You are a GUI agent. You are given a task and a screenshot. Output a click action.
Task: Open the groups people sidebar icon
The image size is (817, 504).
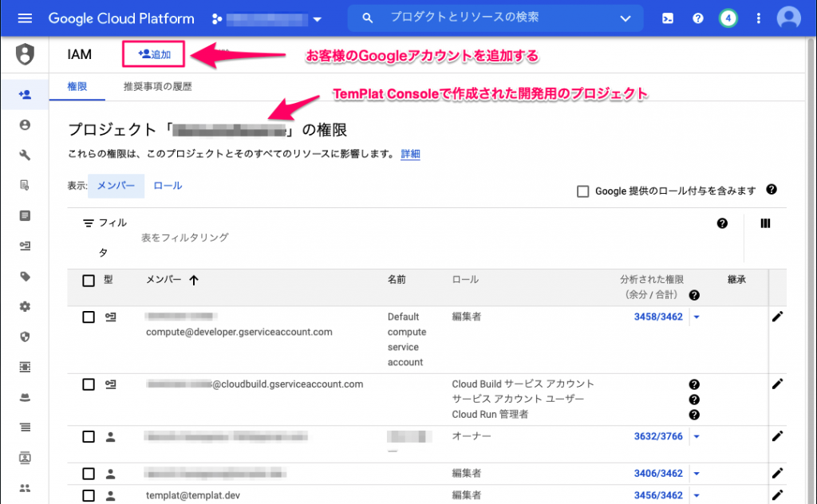(x=25, y=488)
